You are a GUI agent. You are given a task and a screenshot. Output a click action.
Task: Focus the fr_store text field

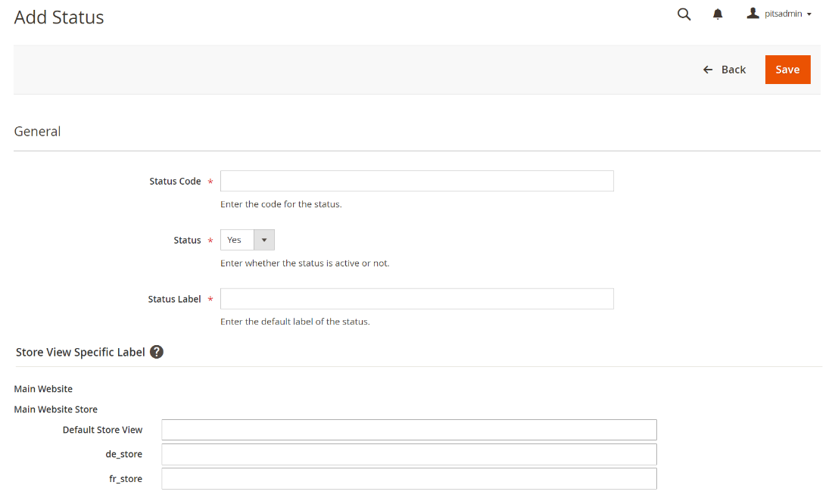[409, 479]
